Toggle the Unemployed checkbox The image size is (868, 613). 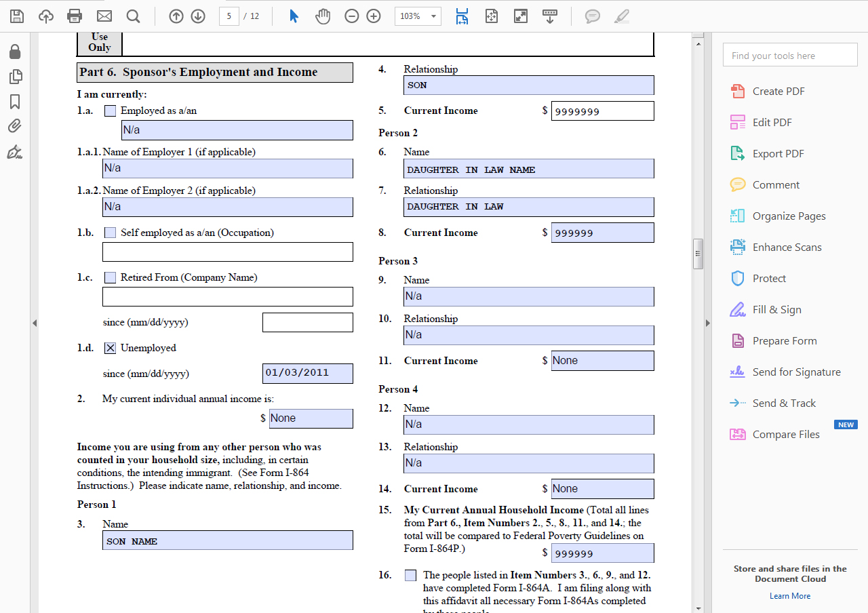(x=110, y=348)
